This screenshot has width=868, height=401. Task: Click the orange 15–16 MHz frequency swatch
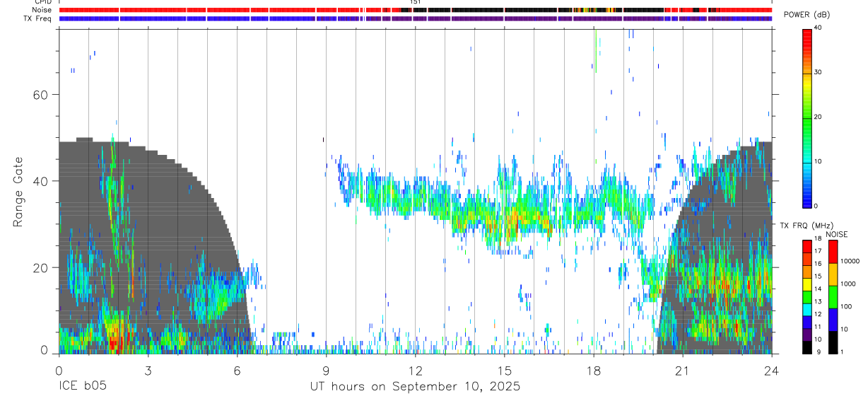click(807, 272)
